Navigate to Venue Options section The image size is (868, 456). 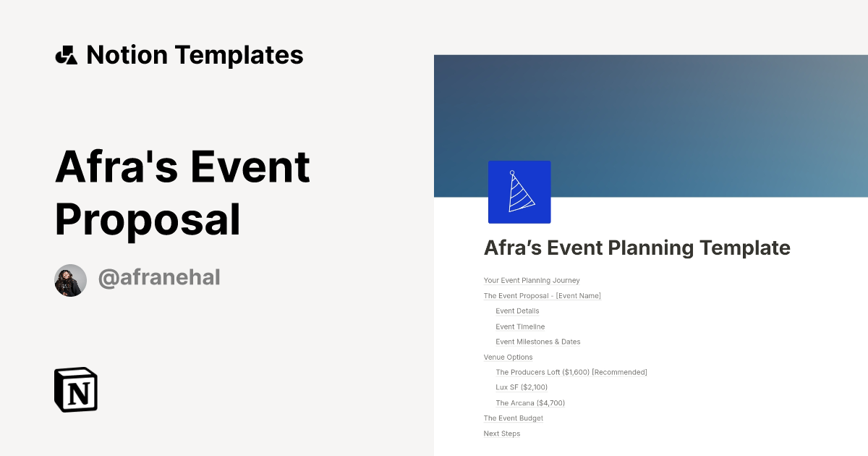508,358
